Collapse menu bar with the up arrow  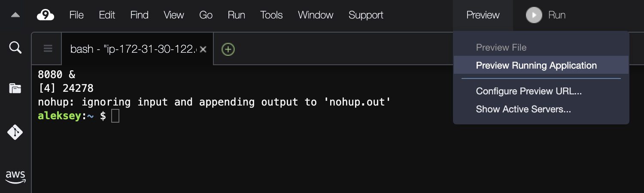pos(15,15)
